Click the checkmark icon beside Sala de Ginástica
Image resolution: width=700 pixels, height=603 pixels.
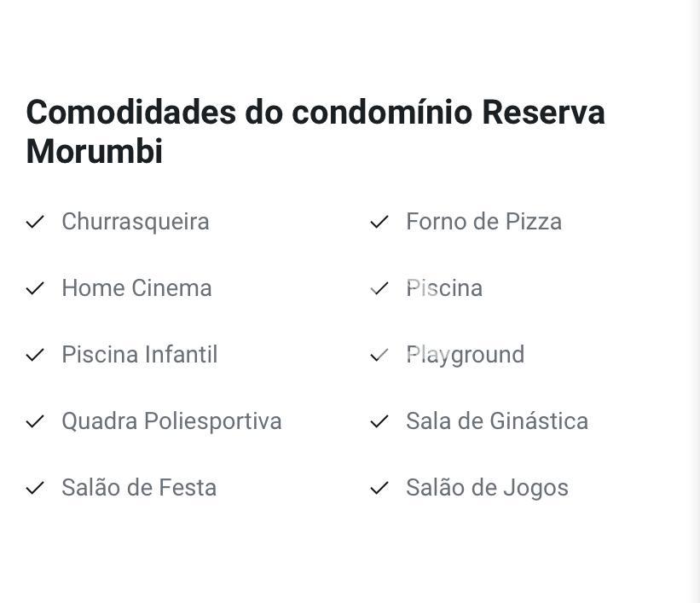[x=379, y=421]
